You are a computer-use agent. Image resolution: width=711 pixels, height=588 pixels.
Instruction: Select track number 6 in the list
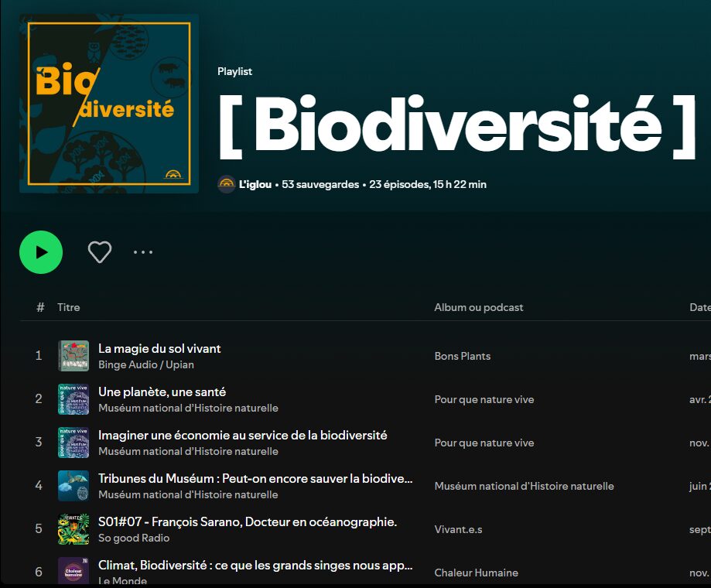coord(39,573)
